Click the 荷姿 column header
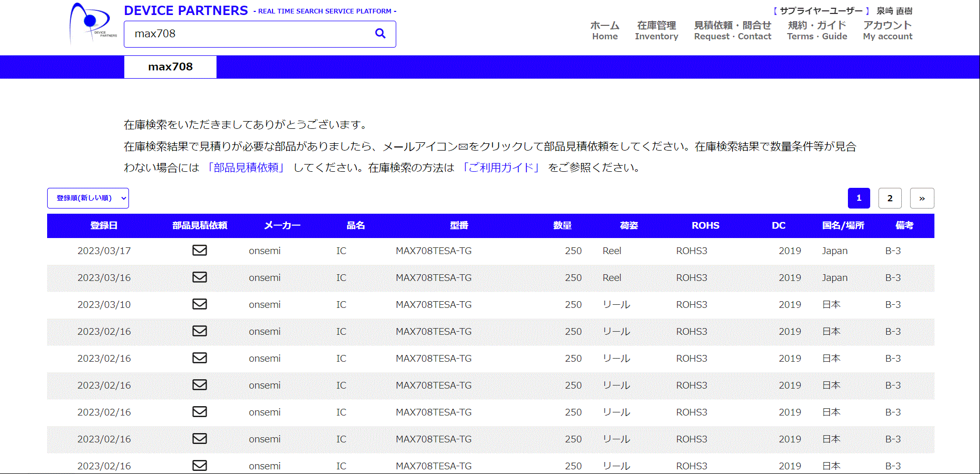Image resolution: width=980 pixels, height=474 pixels. 629,226
